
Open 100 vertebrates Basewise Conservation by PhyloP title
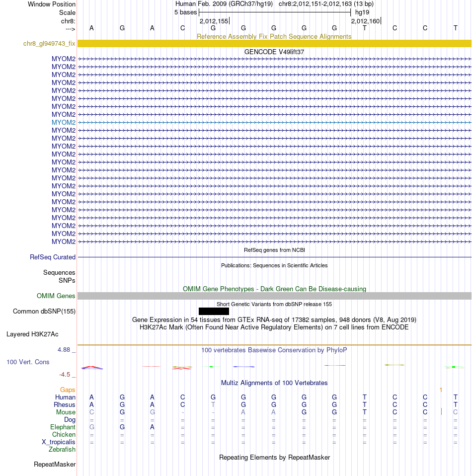pos(274,350)
